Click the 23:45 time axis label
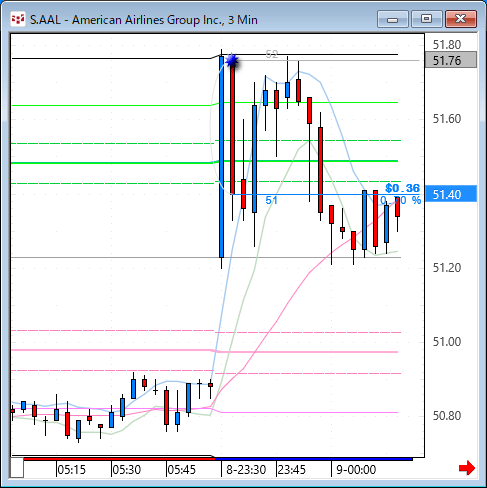487x488 pixels. (x=292, y=470)
